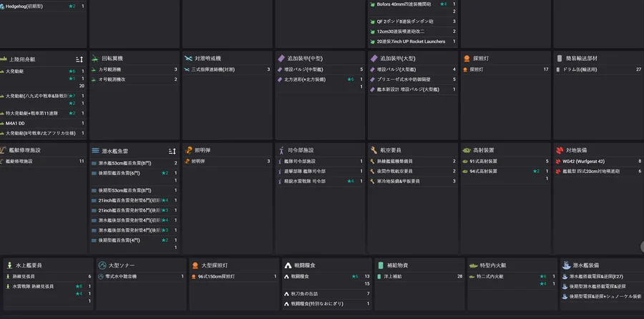This screenshot has height=319, width=644.
Task: Click the 戦闘糧食 rice ball header icon
Action: 287,265
